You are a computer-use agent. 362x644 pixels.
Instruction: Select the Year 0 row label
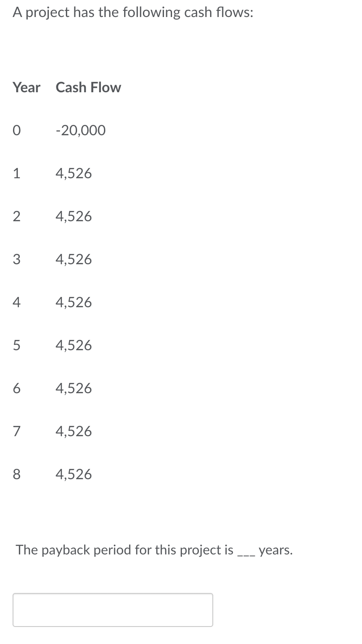[17, 130]
